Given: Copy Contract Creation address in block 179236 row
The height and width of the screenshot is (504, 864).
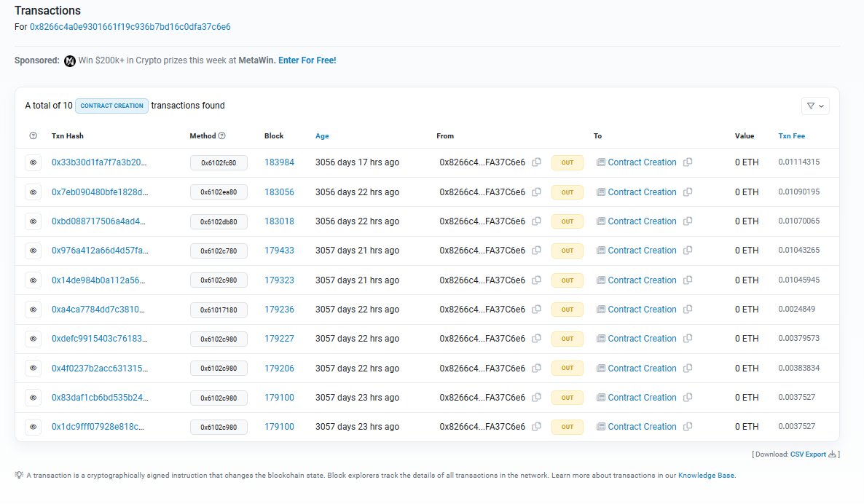Looking at the screenshot, I should coord(688,310).
